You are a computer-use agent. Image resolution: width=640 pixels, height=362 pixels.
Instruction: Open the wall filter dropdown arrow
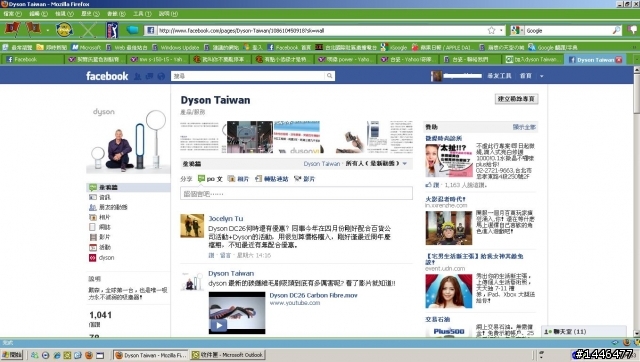[x=405, y=164]
